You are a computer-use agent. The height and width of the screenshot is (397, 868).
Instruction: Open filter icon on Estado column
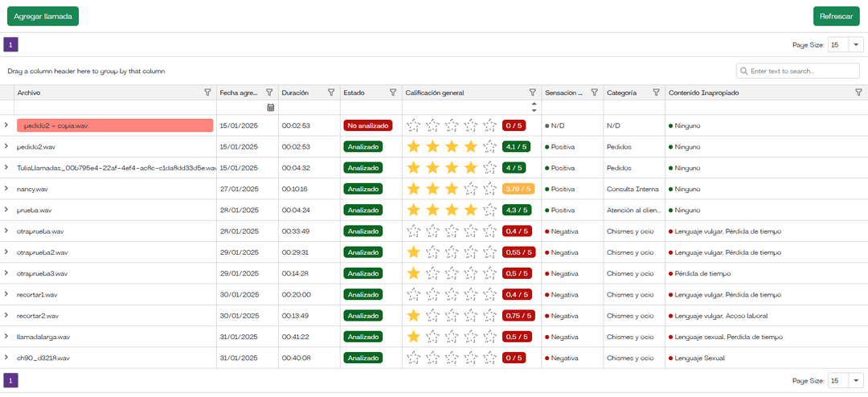tap(393, 93)
